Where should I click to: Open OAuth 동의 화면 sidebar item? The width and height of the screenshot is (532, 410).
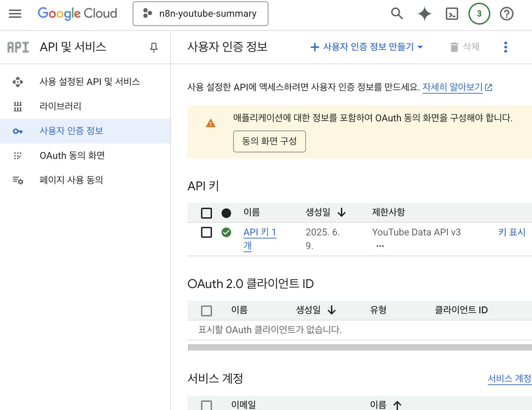(x=85, y=156)
